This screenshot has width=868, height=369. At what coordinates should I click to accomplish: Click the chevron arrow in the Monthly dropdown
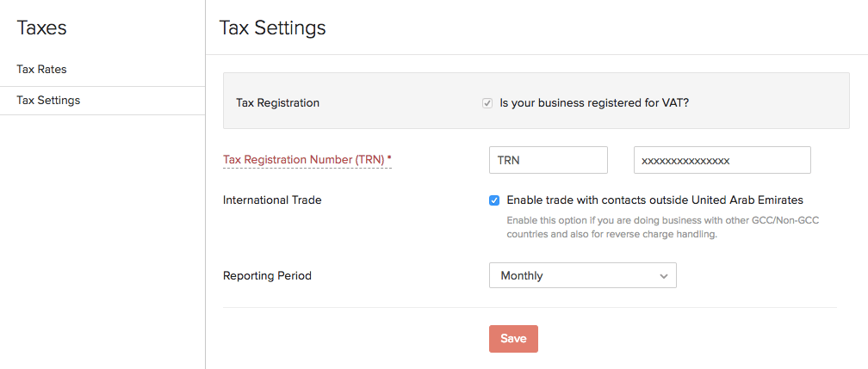663,276
